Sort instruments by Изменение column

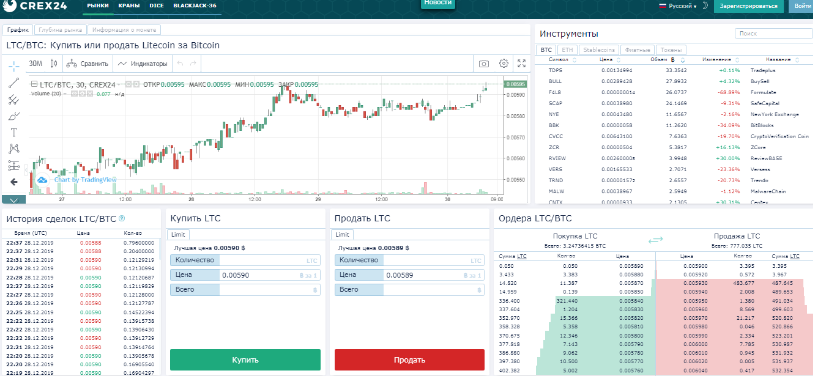(x=720, y=60)
